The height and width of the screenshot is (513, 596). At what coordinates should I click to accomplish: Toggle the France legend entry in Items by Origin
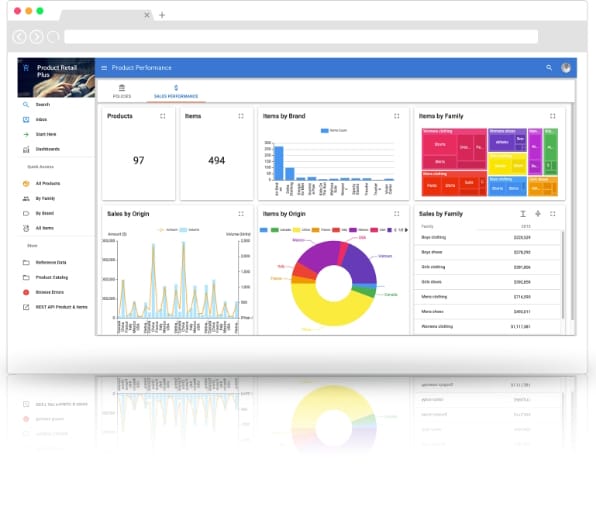tap(321, 230)
